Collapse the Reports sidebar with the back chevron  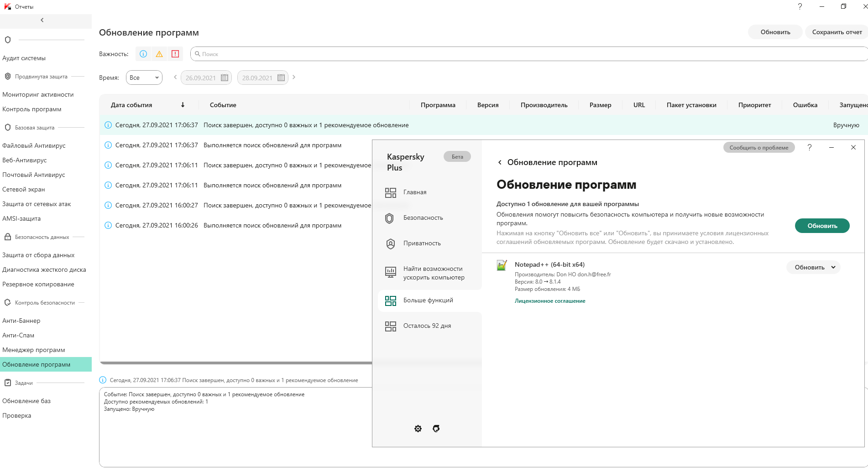click(x=42, y=20)
